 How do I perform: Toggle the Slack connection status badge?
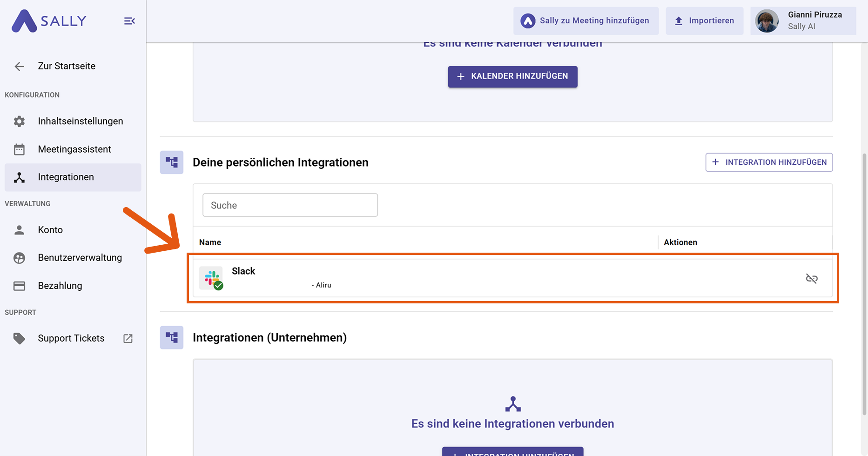[x=219, y=285]
